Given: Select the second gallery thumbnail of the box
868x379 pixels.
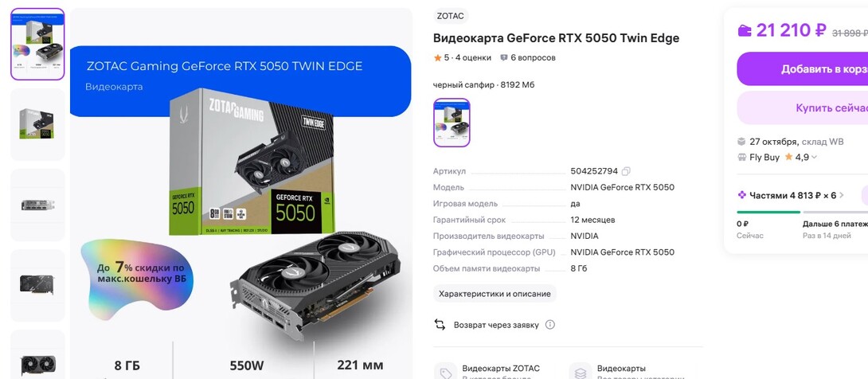Looking at the screenshot, I should tap(37, 124).
